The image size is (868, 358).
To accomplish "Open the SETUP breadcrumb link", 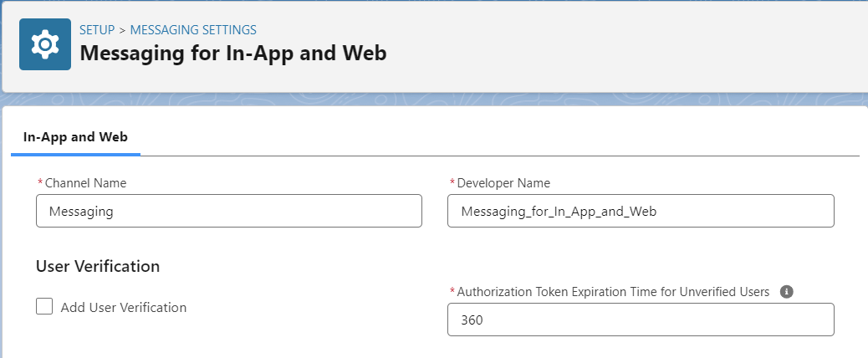I will (97, 30).
